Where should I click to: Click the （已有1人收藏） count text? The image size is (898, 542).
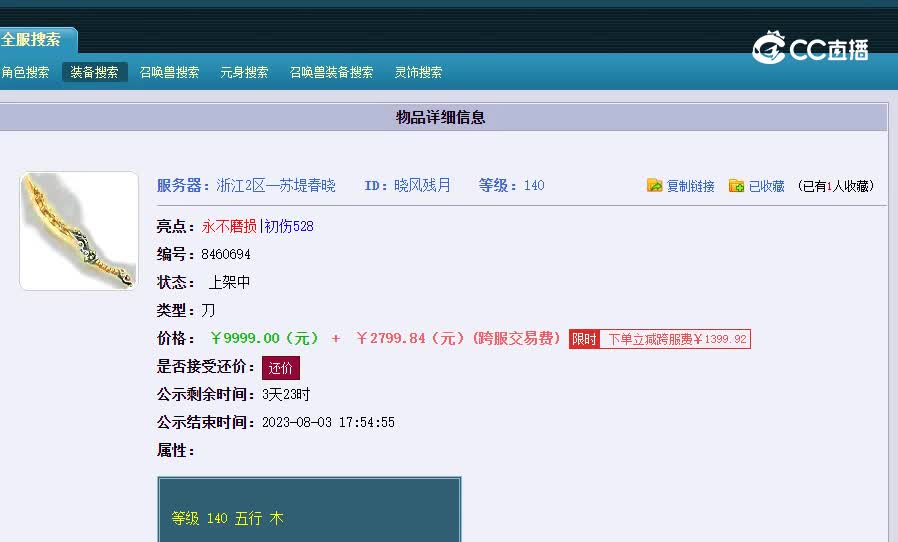836,186
